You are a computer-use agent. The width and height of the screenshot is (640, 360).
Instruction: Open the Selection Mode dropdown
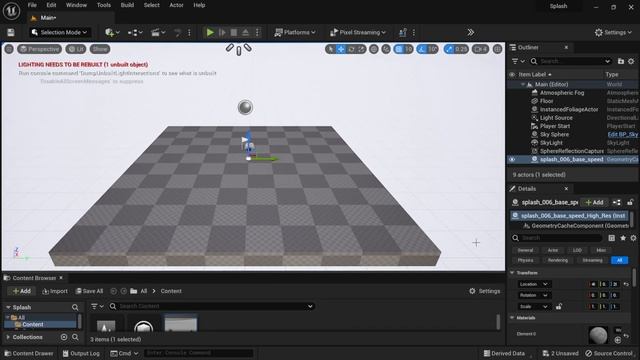60,32
